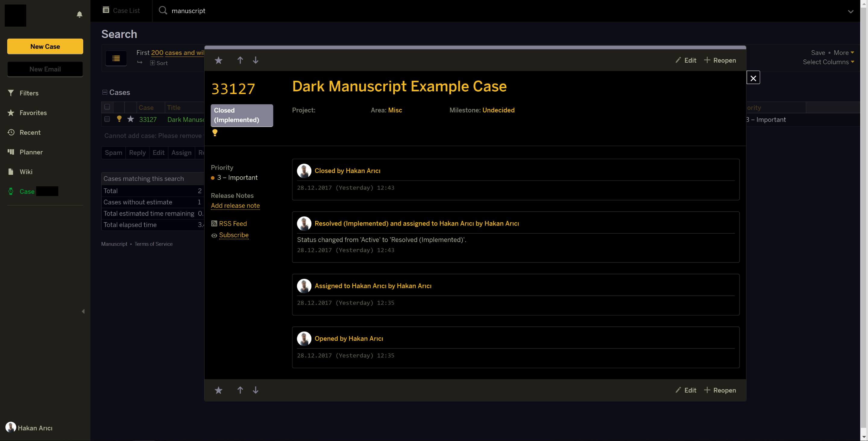Toggle the select-all cases header checkbox
868x441 pixels.
tap(107, 107)
